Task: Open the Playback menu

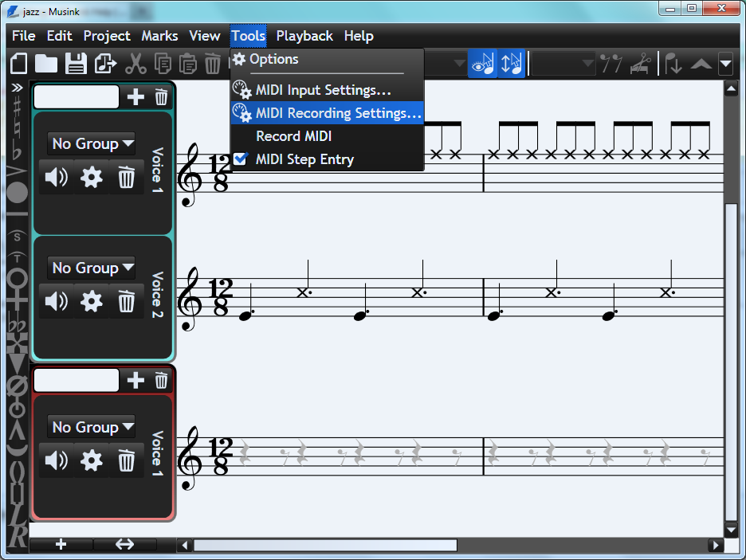Action: 304,36
